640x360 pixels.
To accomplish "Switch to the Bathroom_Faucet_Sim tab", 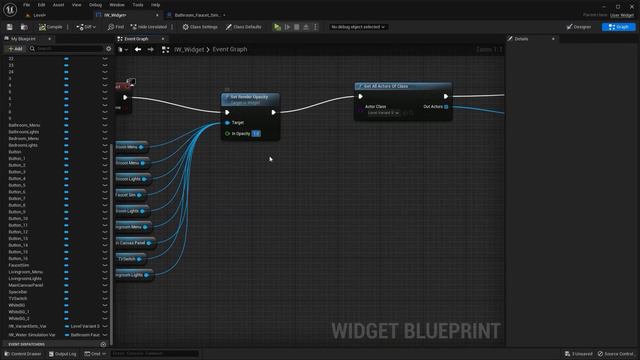I will [197, 15].
